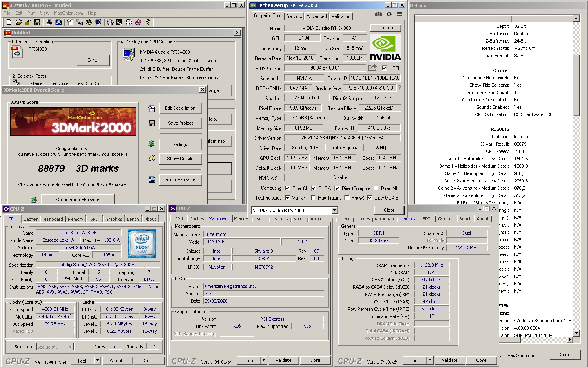Click 3DMark2000 MadOnion score banner image

[x=73, y=121]
